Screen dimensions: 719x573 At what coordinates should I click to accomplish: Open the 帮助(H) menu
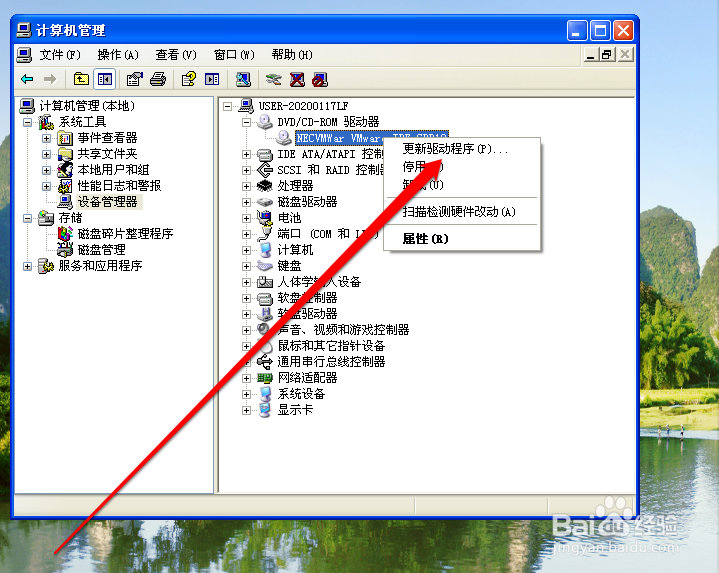point(292,55)
